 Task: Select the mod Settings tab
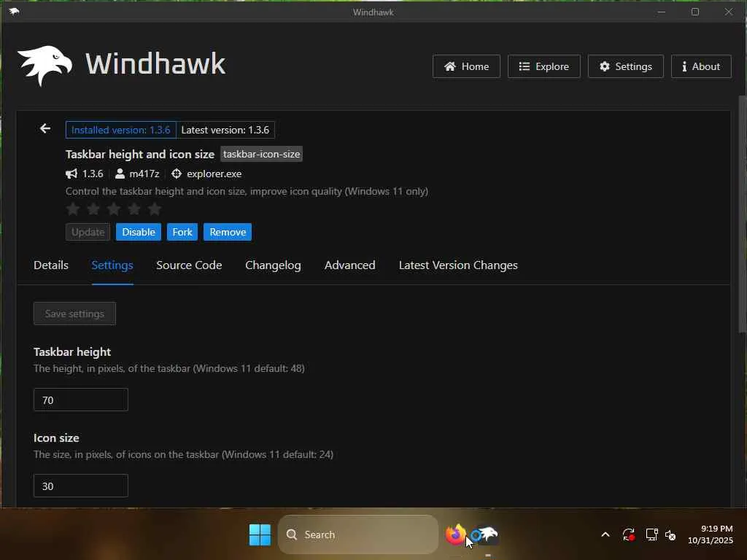[x=112, y=265]
